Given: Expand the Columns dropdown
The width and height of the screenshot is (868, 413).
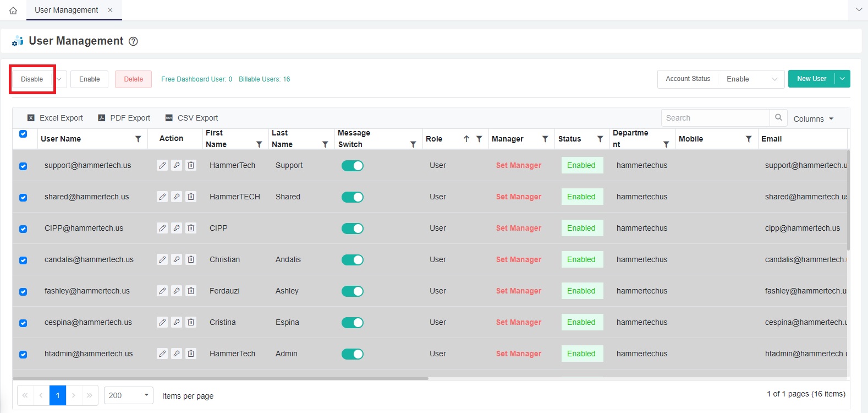Looking at the screenshot, I should [x=814, y=119].
